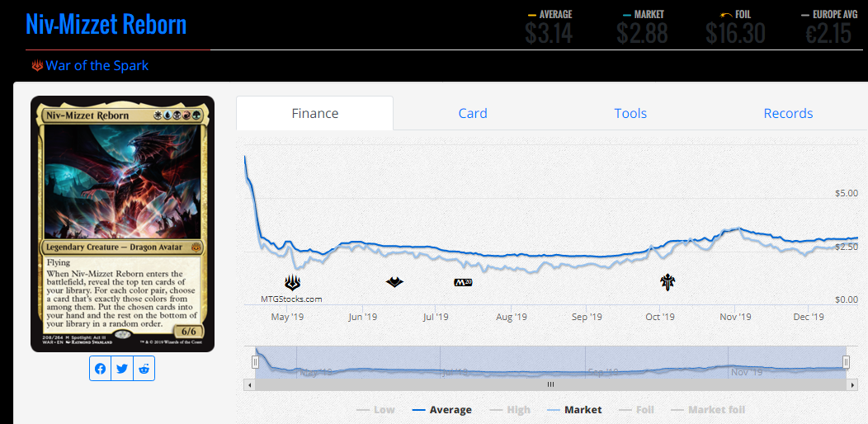
Task: Click the Foil price $16.30 value
Action: [735, 33]
